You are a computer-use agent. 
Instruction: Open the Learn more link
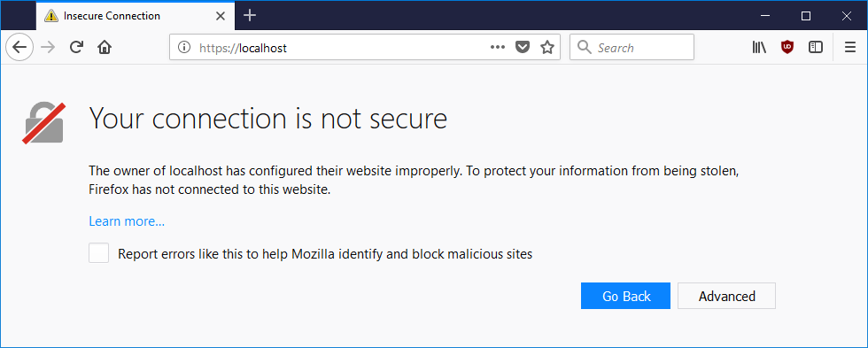point(127,222)
